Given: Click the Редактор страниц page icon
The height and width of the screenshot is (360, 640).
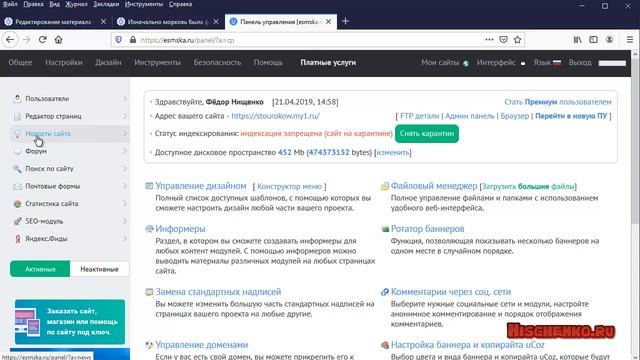Looking at the screenshot, I should coord(17,116).
